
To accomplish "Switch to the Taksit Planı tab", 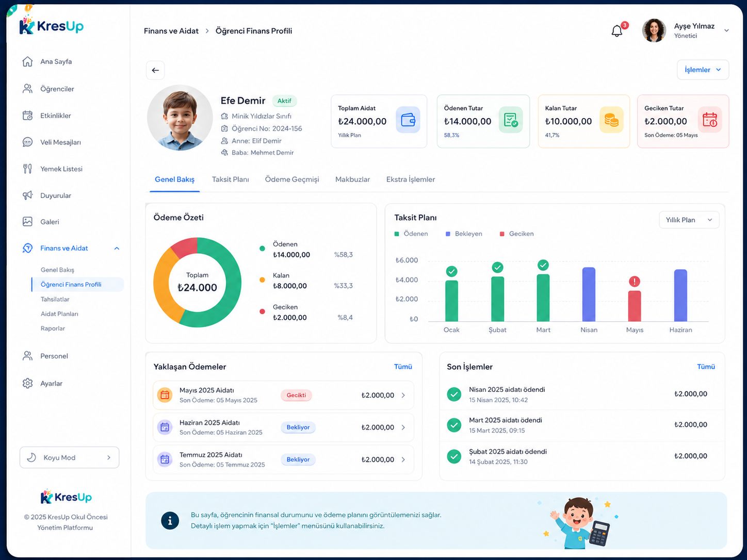I will point(231,179).
